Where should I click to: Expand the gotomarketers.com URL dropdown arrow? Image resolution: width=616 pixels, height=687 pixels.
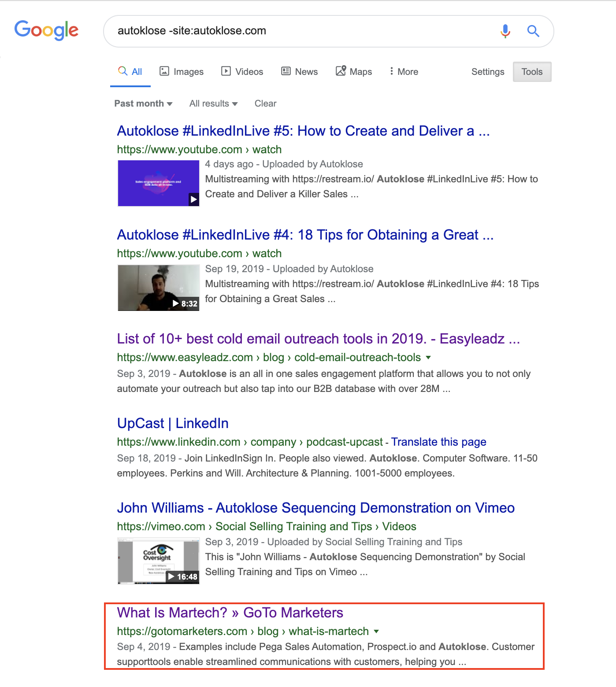[376, 632]
